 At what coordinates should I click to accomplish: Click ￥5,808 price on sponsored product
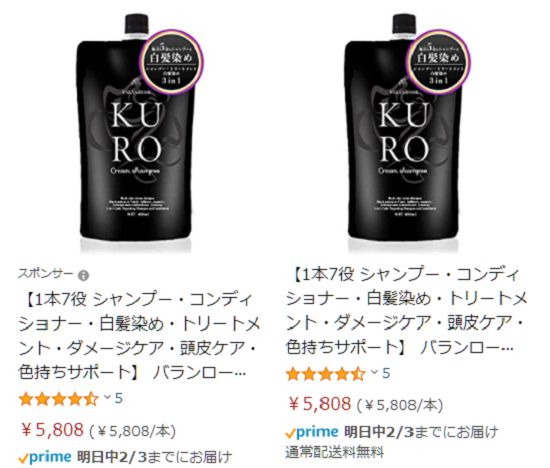(52, 430)
